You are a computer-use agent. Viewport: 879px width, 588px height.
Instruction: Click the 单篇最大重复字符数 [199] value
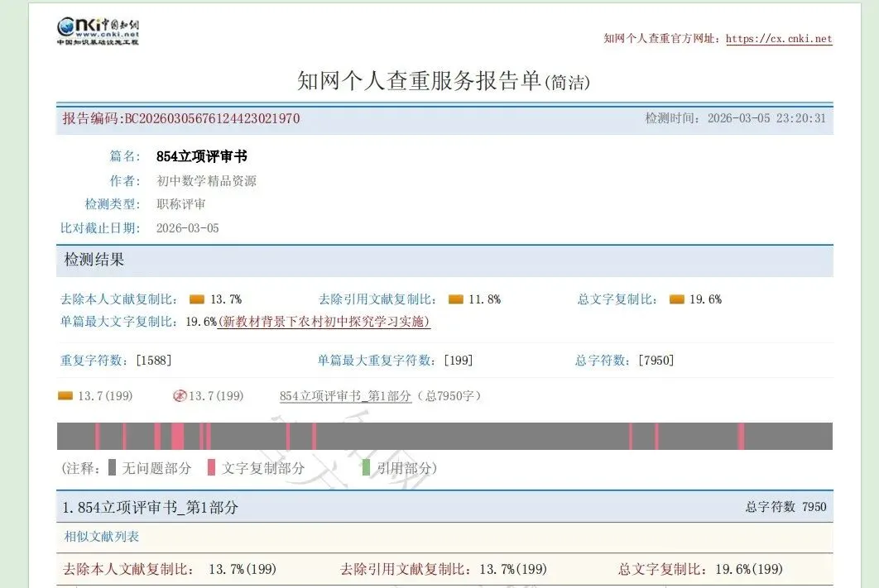458,360
